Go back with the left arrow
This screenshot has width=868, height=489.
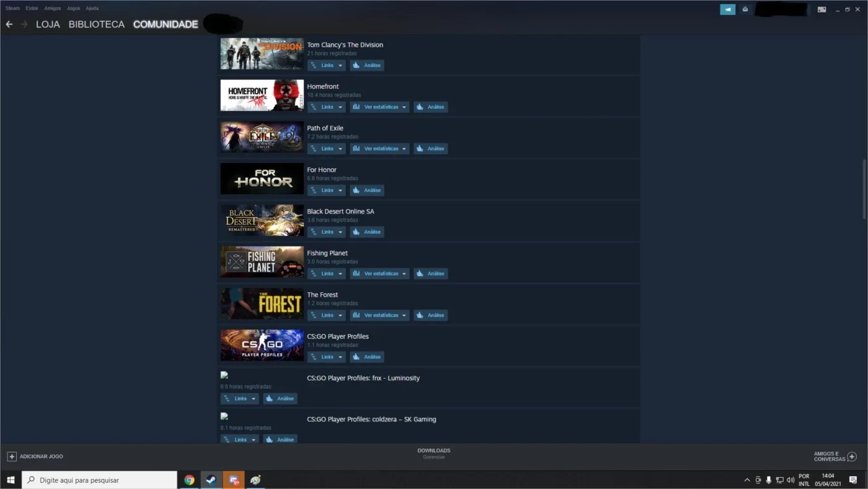9,24
